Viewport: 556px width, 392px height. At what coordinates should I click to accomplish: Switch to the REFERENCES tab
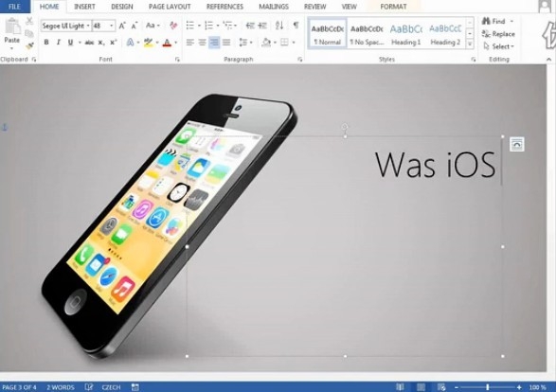[x=224, y=7]
